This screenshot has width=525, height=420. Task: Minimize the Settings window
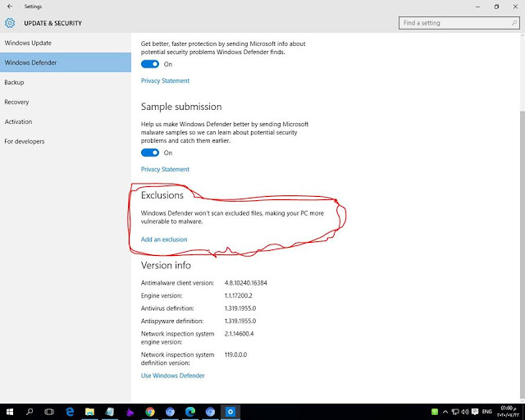477,7
